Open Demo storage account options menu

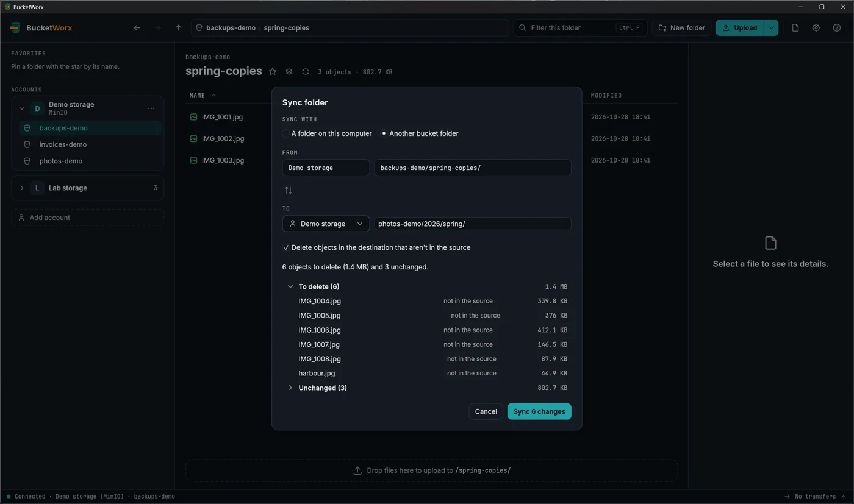[x=151, y=108]
